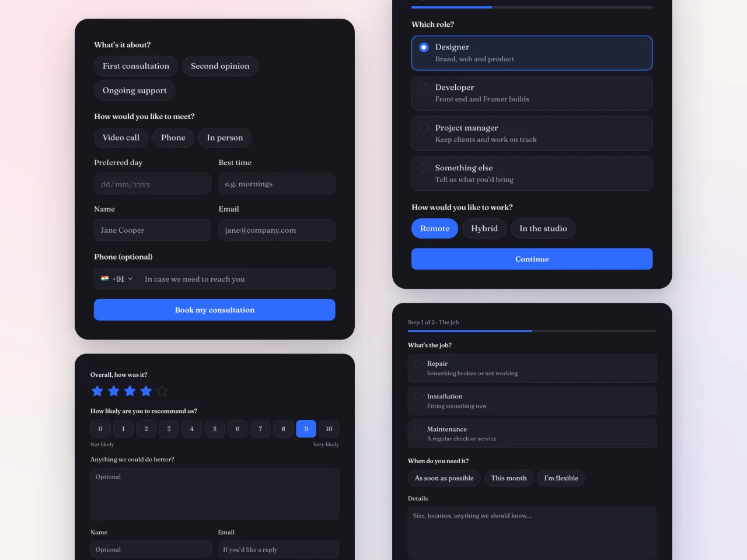
Task: Pick the Project manager role
Action: click(532, 134)
